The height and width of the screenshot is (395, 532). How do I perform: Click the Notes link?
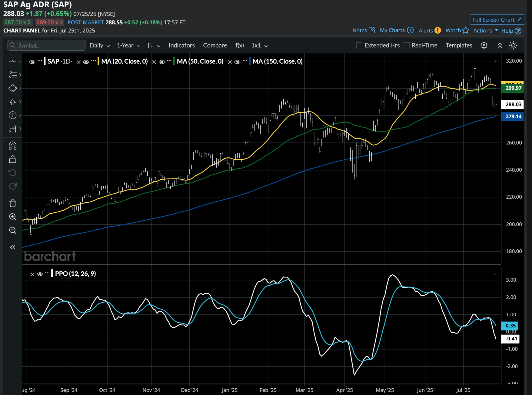point(360,30)
